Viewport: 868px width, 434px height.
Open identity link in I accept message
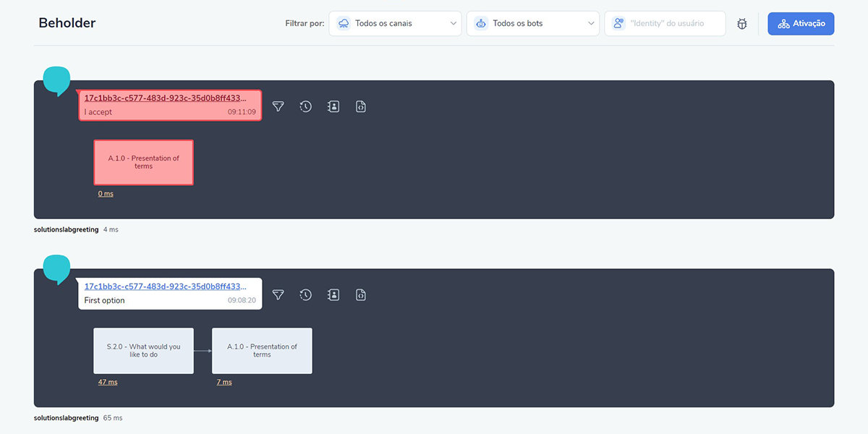pyautogui.click(x=166, y=98)
